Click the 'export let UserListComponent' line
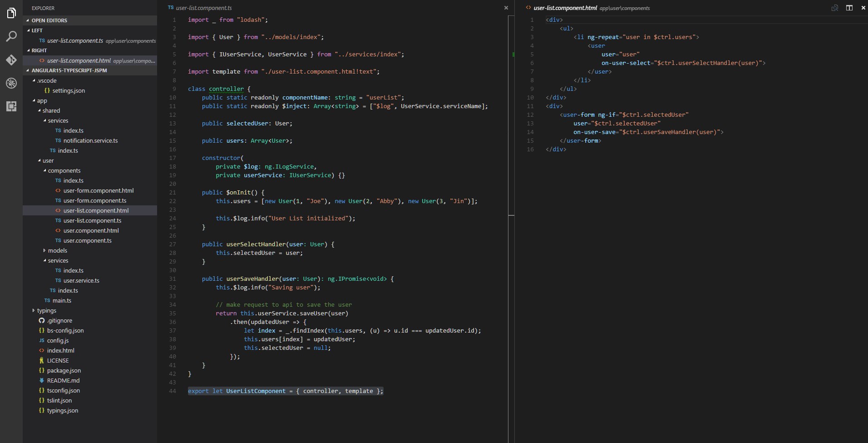 (286, 391)
